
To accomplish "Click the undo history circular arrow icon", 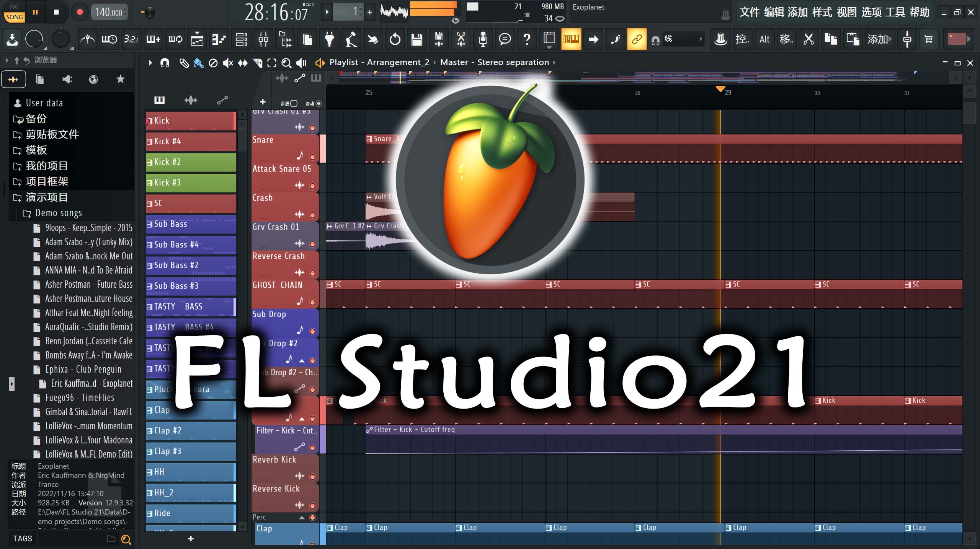I will [x=395, y=39].
